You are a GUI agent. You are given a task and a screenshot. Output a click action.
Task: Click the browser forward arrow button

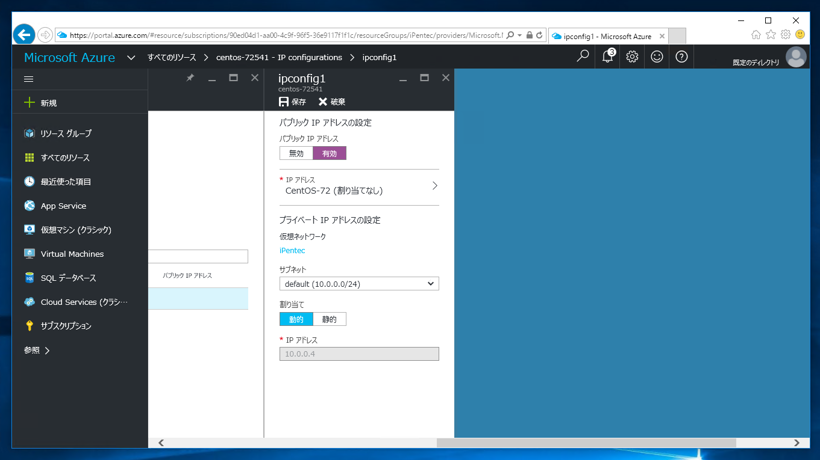45,35
